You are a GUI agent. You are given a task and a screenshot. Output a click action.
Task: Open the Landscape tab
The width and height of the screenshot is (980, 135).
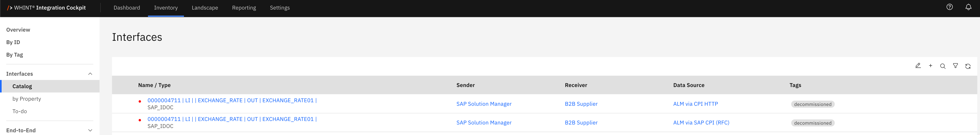click(x=205, y=8)
